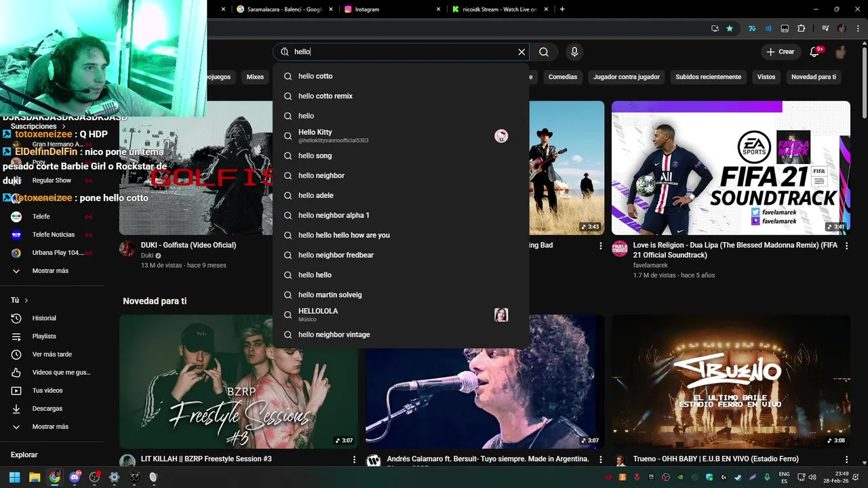Start voice search with the microphone icon
Image resolution: width=868 pixels, height=488 pixels.
pyautogui.click(x=574, y=52)
